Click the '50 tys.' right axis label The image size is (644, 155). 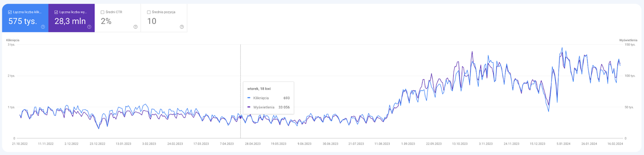(x=629, y=107)
